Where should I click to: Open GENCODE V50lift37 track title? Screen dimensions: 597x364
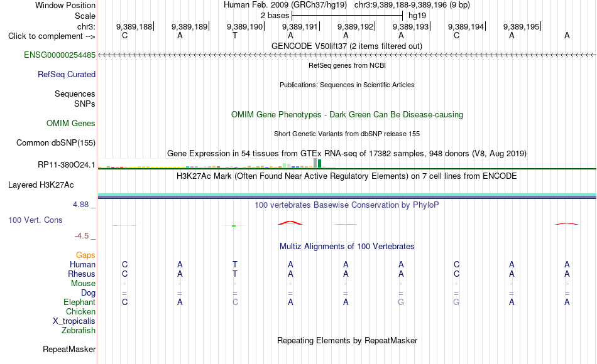pos(346,46)
